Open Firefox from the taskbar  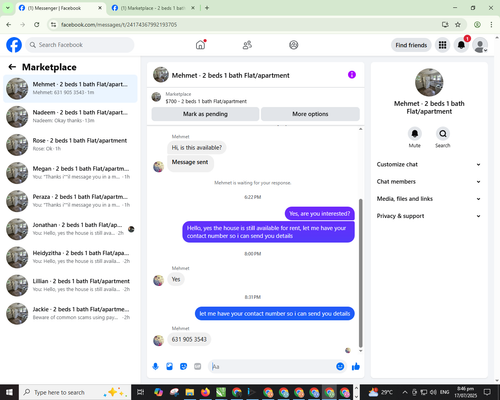(205, 392)
